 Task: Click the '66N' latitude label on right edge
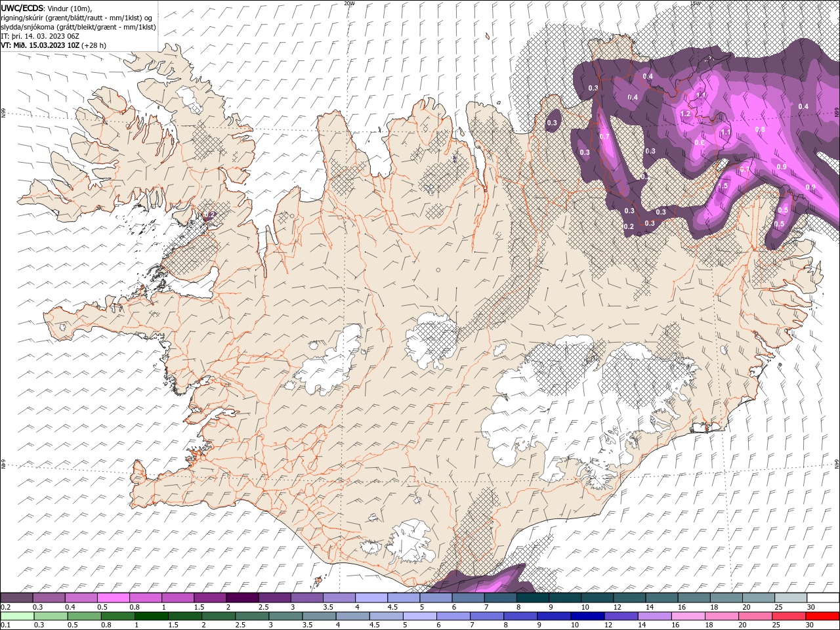coord(837,114)
